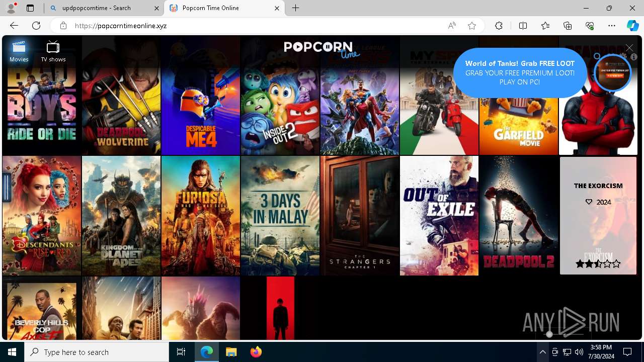644x362 pixels.
Task: Launch Firefox from taskbar
Action: (256, 352)
